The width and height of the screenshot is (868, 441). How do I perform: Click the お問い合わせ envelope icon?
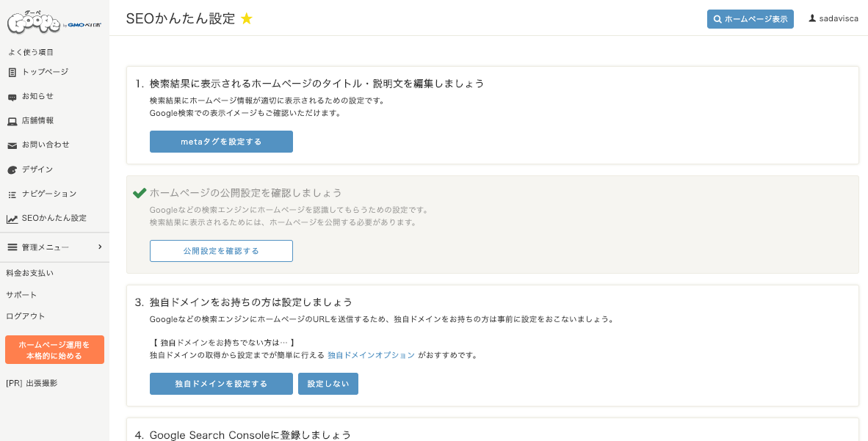coord(12,145)
